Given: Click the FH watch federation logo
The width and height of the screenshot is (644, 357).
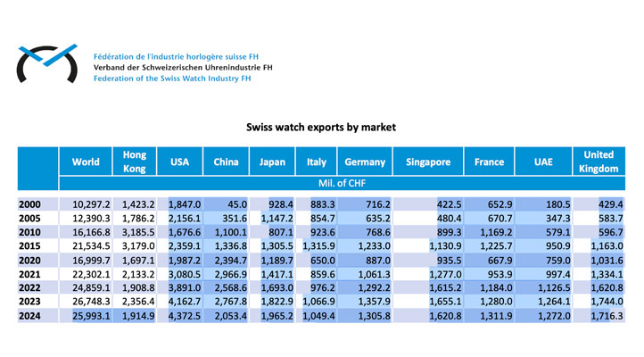Looking at the screenshot, I should 45,63.
